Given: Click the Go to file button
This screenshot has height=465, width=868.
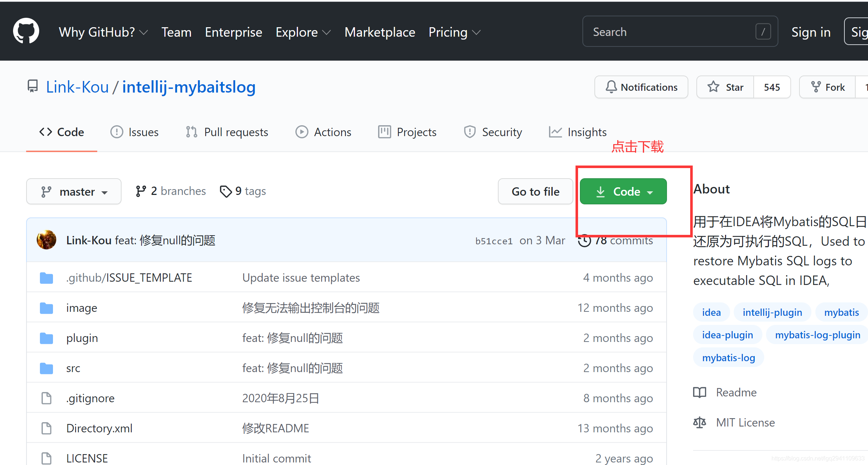Looking at the screenshot, I should [x=535, y=191].
